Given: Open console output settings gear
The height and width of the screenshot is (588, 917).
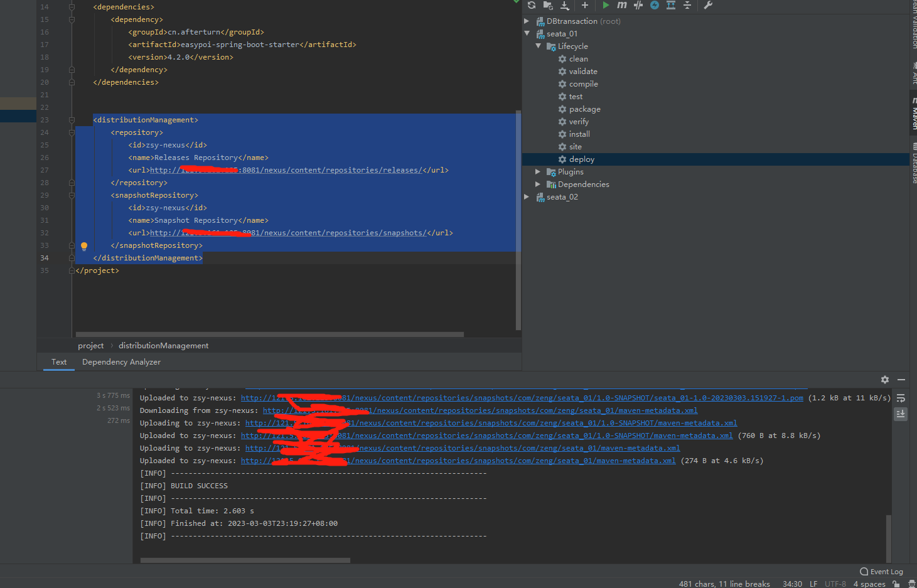Looking at the screenshot, I should tap(885, 380).
